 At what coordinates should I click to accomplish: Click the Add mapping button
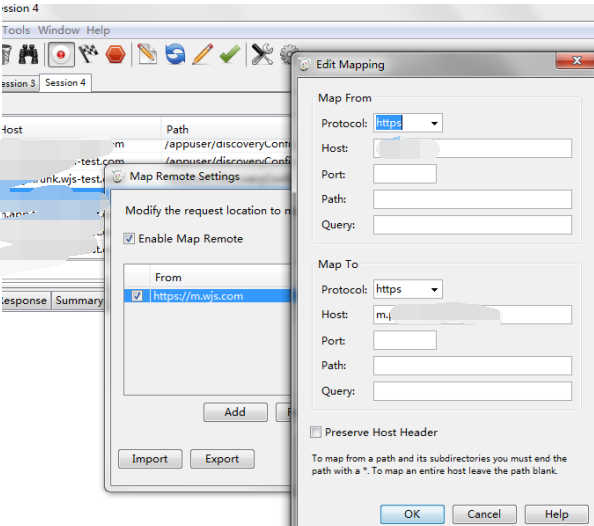point(235,412)
